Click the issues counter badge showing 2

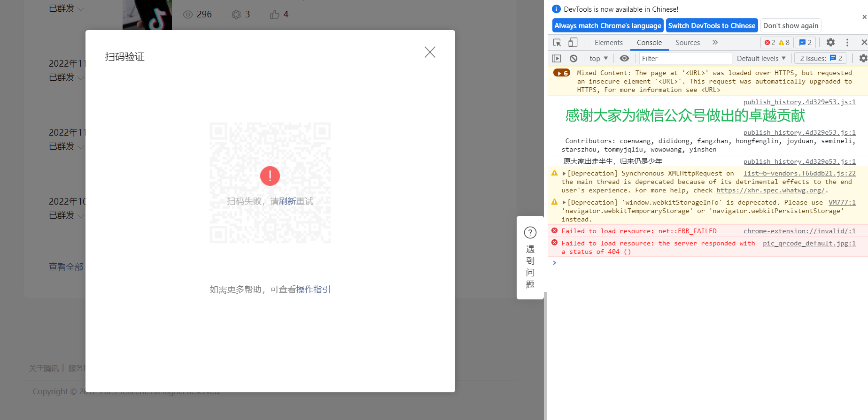tap(806, 43)
